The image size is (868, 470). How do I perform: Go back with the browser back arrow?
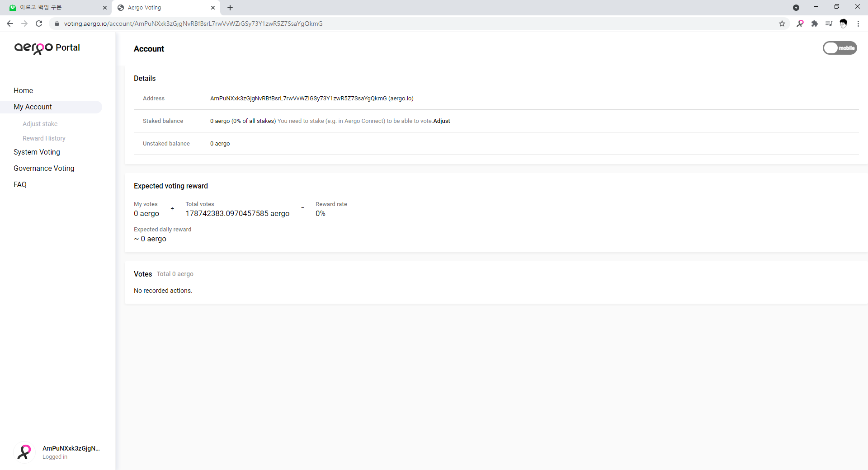[x=10, y=23]
